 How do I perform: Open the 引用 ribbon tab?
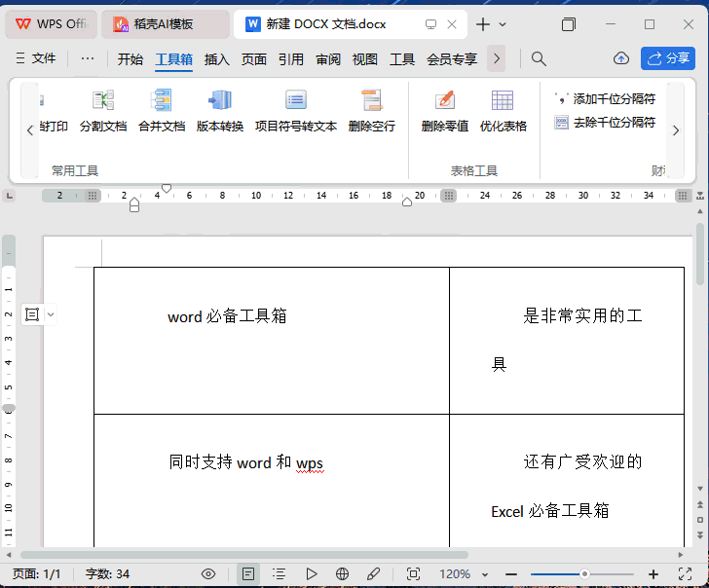291,58
